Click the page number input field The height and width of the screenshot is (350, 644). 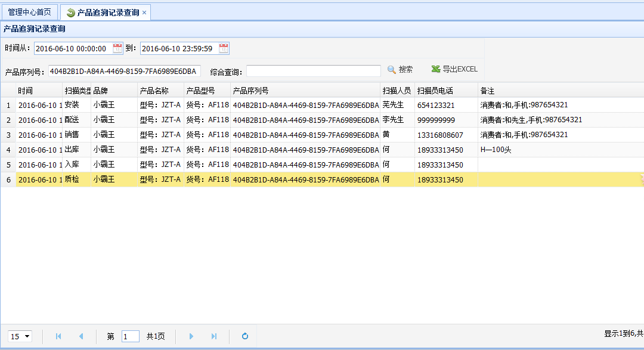tap(130, 336)
